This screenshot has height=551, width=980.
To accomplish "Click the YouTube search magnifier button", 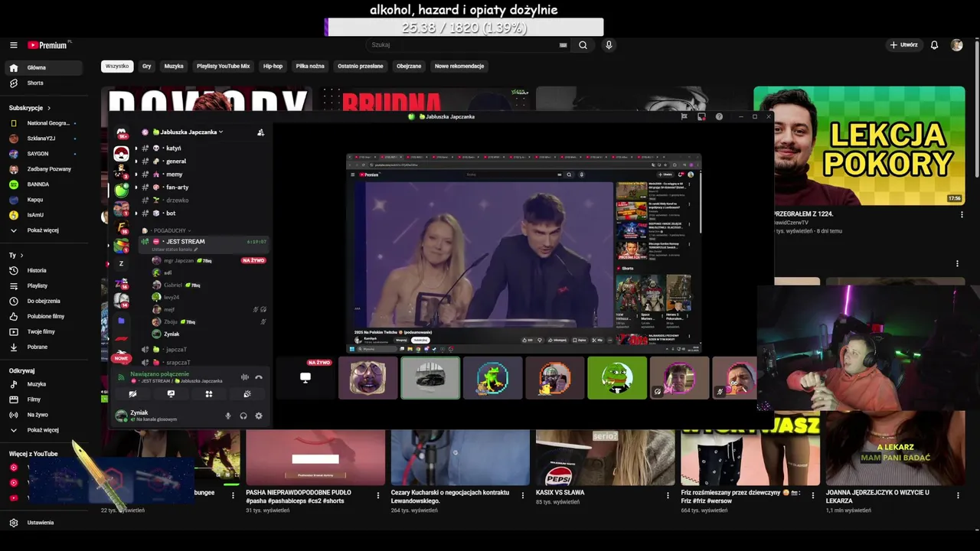I will [x=583, y=45].
